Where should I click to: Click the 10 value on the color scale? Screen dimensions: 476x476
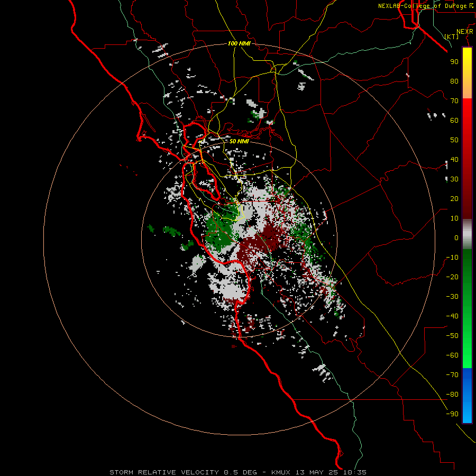click(454, 218)
